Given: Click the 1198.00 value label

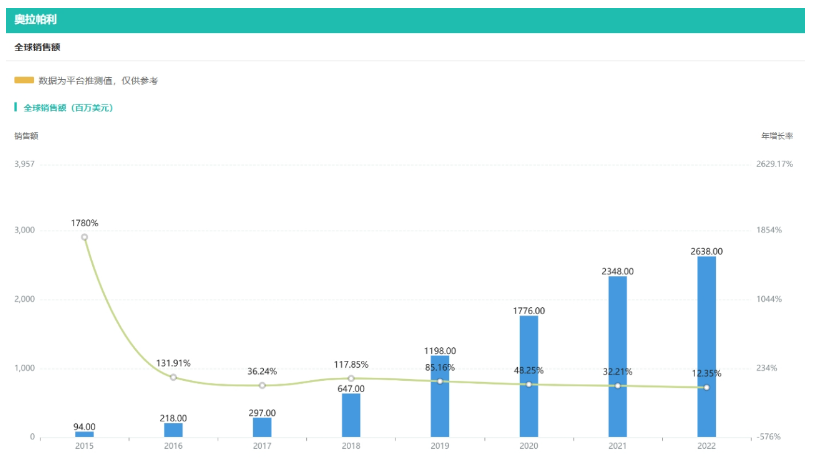Looking at the screenshot, I should click(x=440, y=351).
